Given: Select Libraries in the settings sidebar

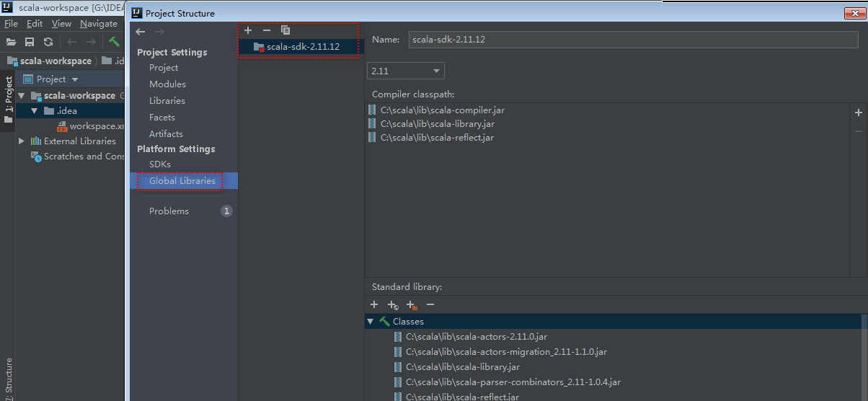Looking at the screenshot, I should [167, 101].
